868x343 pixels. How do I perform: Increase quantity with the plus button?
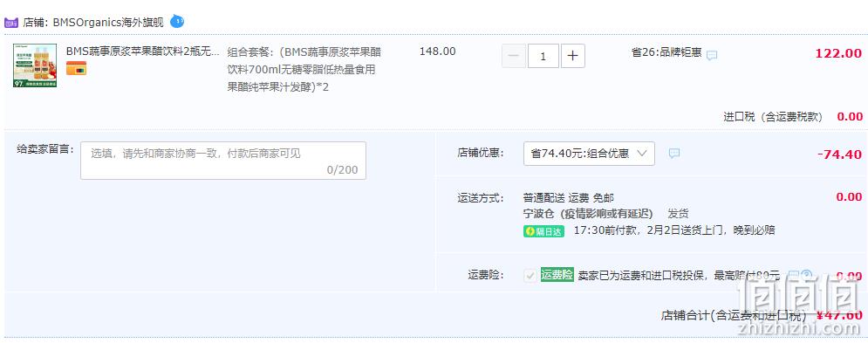573,56
